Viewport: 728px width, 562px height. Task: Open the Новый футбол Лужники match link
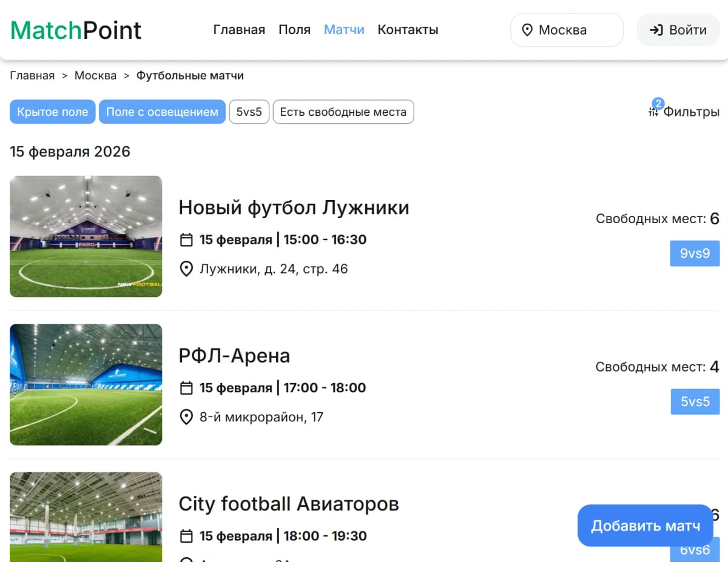[x=294, y=207]
